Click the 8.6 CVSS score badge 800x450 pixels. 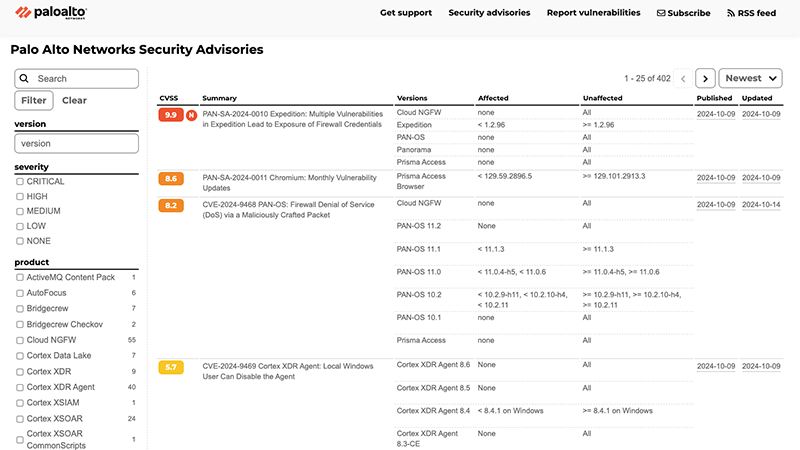171,179
